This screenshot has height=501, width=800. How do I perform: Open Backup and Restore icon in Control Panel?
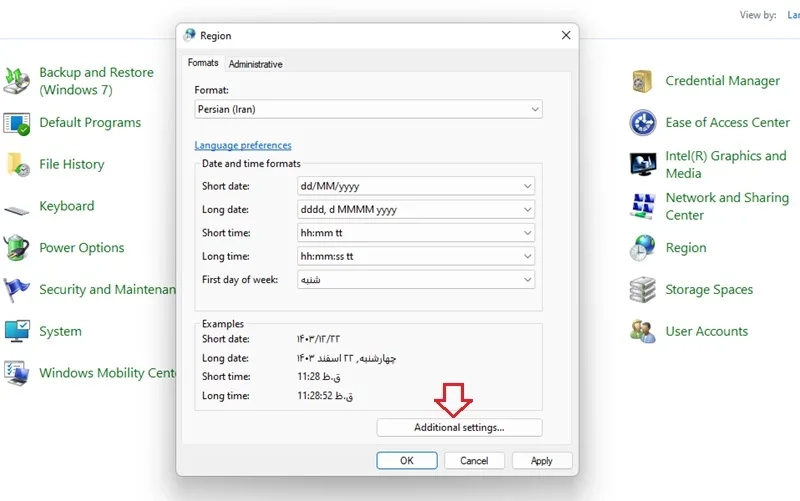17,81
